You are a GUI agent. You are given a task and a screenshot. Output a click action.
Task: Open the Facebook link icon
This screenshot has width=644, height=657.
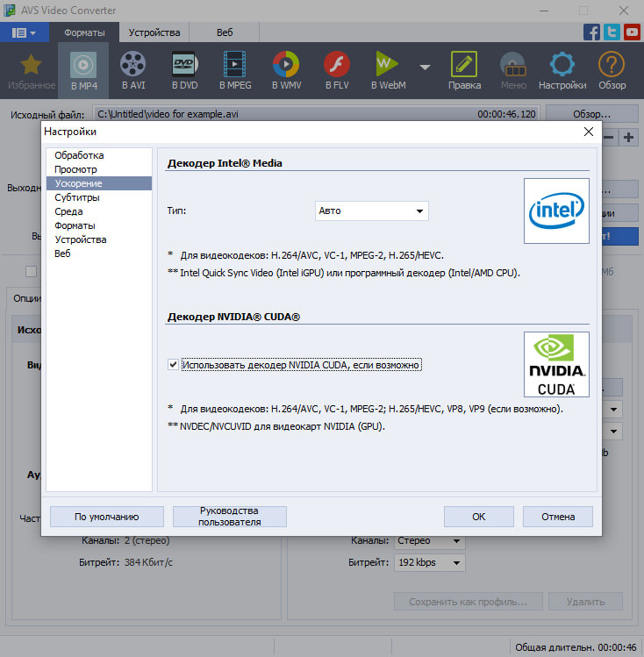[592, 32]
